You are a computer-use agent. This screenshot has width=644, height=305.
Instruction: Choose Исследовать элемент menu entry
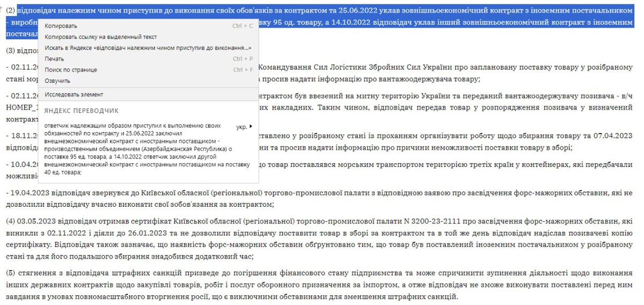click(x=149, y=94)
